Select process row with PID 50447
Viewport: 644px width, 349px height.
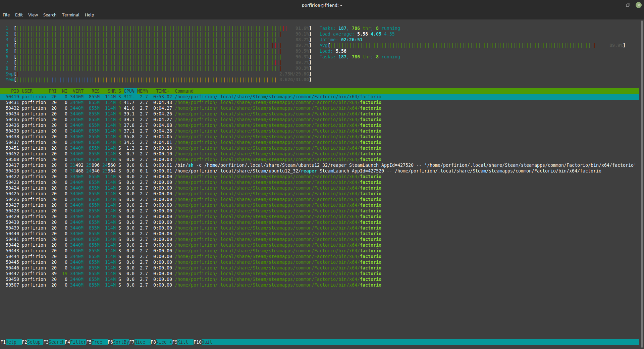coord(319,273)
